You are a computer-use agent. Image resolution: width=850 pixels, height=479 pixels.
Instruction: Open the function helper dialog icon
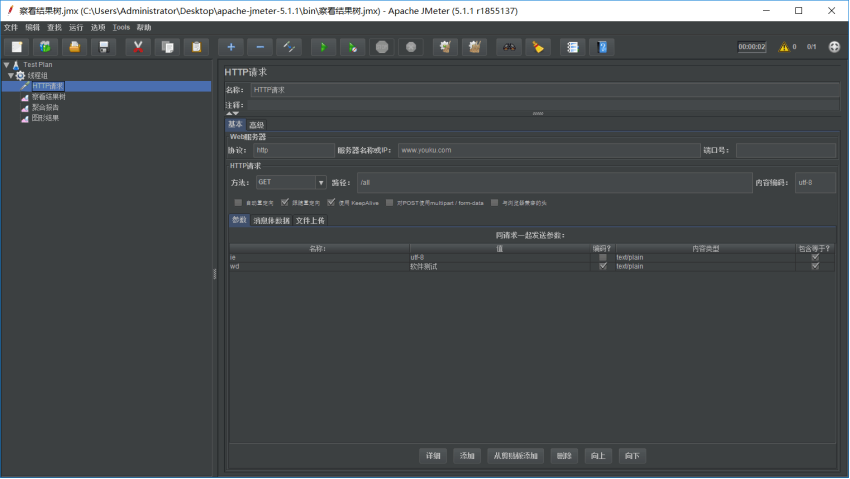(572, 47)
